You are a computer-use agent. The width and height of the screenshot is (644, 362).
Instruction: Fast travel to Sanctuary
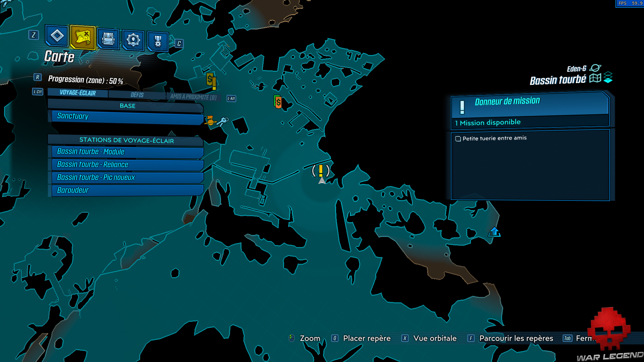127,117
